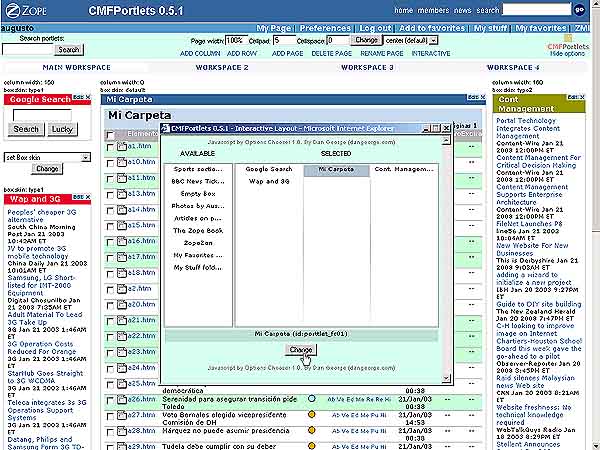Click the Search portlets input field
Screen dimensions: 600x450
[x=27, y=49]
